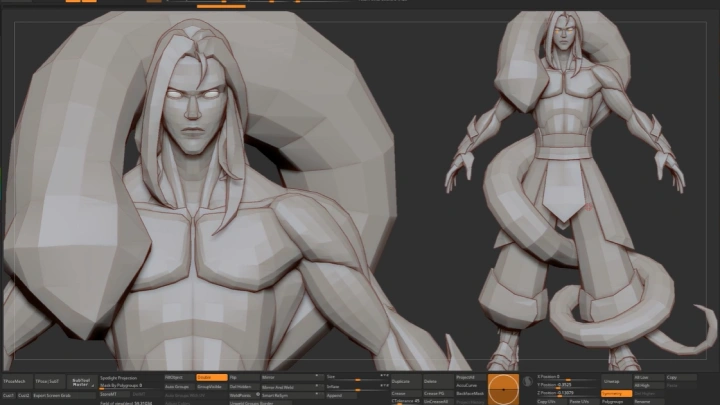Screen dimensions: 720x405
Task: Click the Rename button
Action: pos(648,402)
